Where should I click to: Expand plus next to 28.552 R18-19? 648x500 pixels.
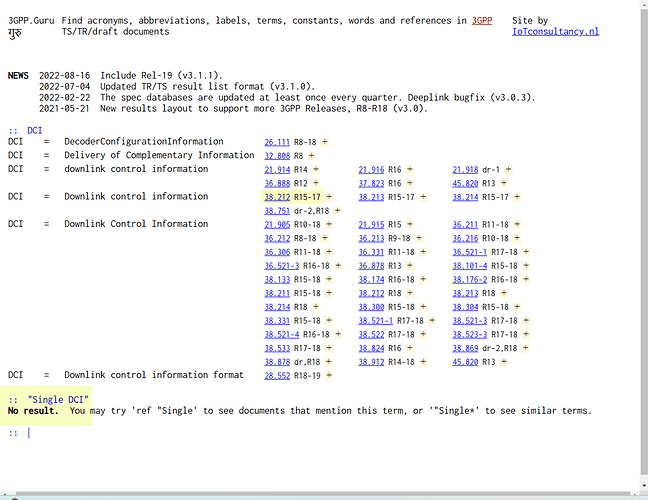tap(329, 376)
